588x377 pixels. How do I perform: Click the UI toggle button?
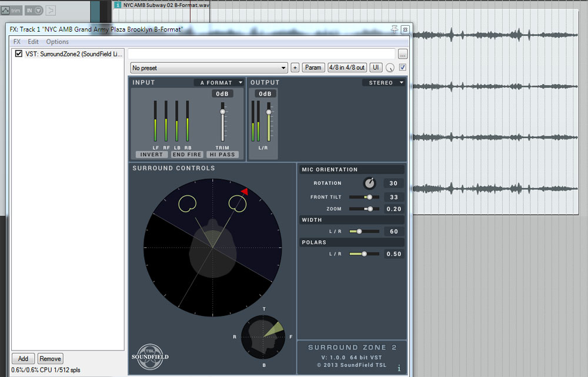pos(376,68)
